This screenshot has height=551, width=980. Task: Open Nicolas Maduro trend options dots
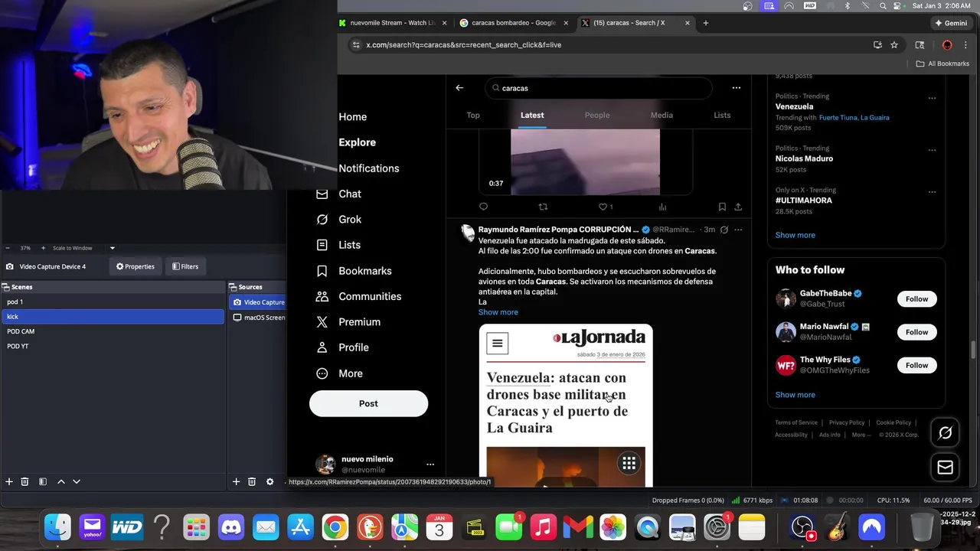(932, 150)
